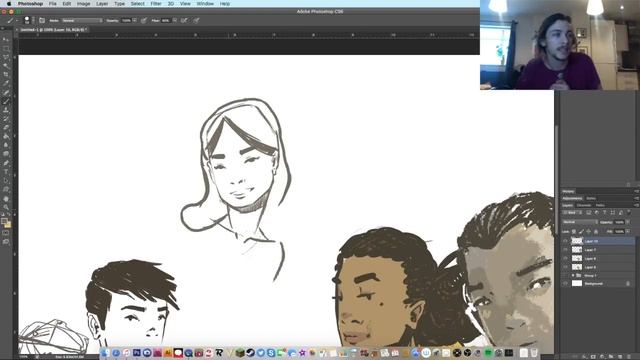
Task: Select the Brush tool in toolbox
Action: click(6, 101)
